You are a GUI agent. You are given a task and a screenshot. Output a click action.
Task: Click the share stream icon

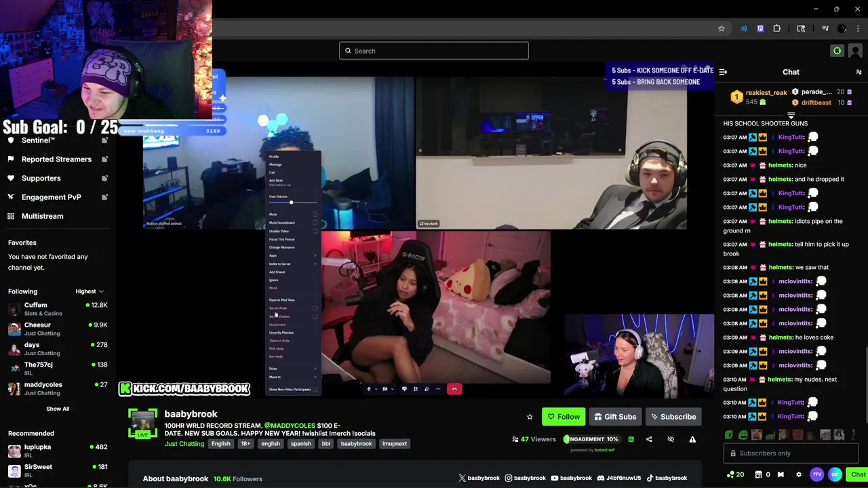(x=649, y=439)
